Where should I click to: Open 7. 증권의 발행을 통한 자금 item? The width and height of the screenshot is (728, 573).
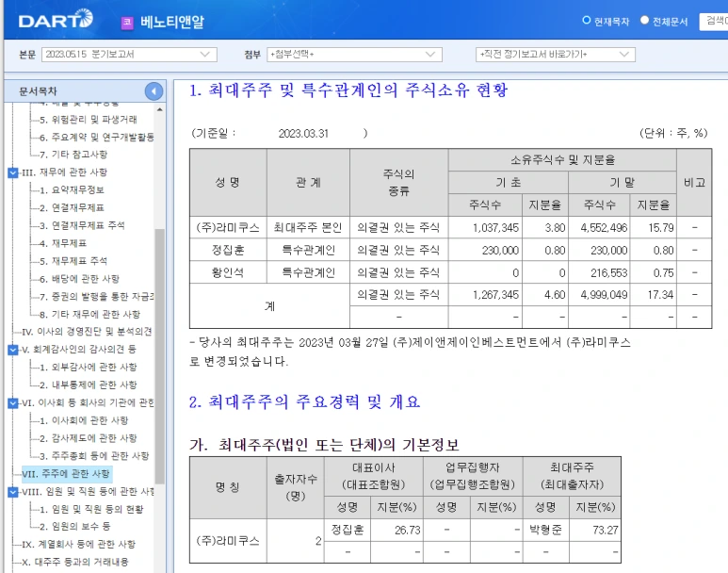click(x=97, y=297)
